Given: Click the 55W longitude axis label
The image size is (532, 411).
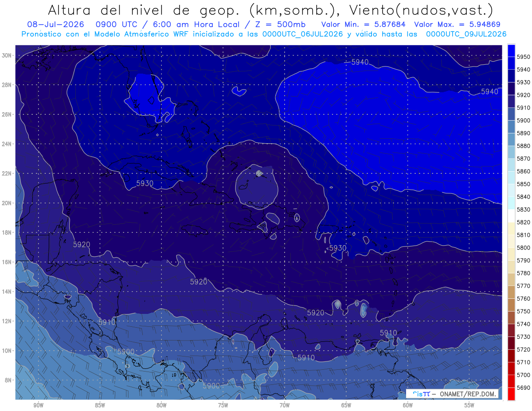Looking at the screenshot, I should (x=469, y=405).
